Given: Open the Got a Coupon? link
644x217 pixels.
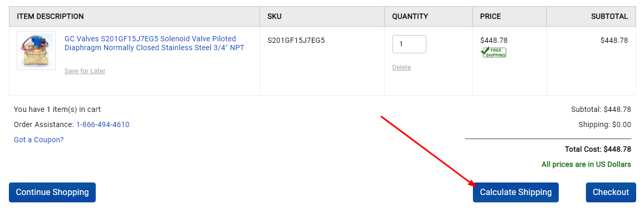Looking at the screenshot, I should 39,140.
